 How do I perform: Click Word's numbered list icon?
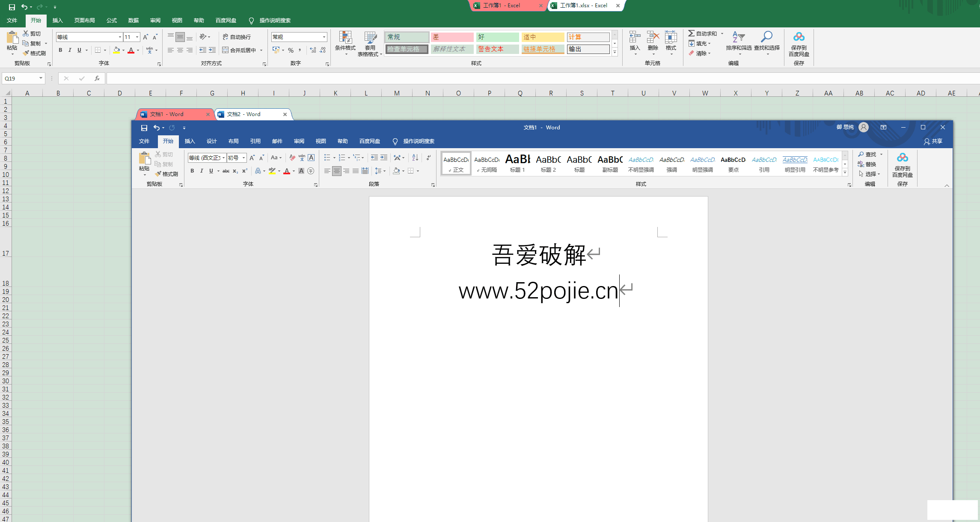342,158
